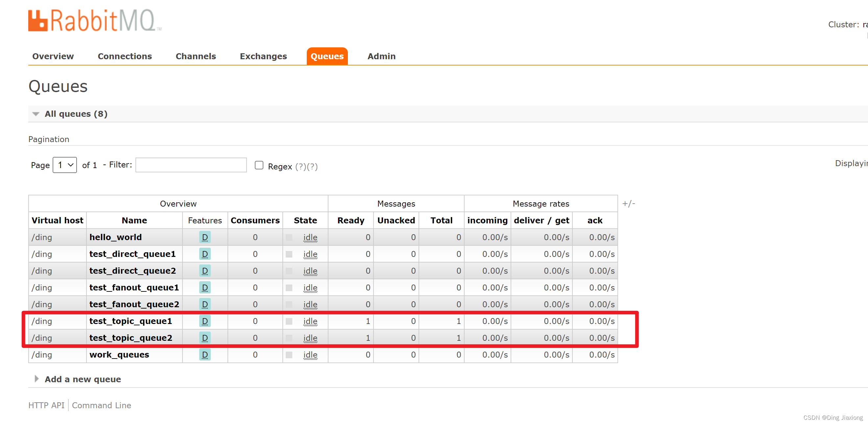Sort by the incoming column header

pos(487,221)
